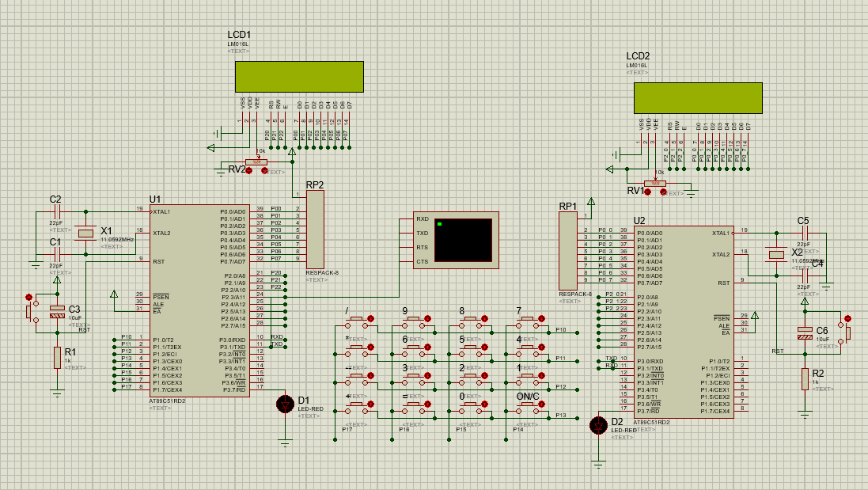
Task: Select the LCD2 green display screen
Action: coord(698,98)
